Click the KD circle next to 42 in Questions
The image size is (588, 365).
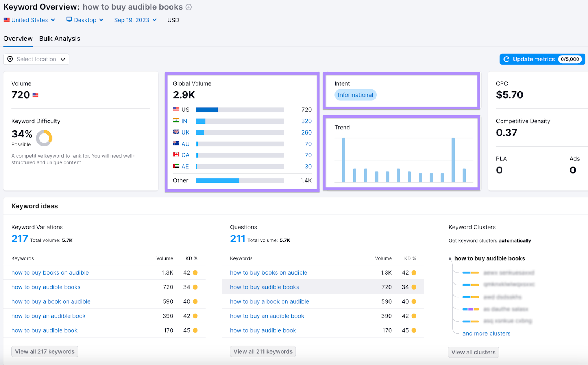tap(414, 272)
